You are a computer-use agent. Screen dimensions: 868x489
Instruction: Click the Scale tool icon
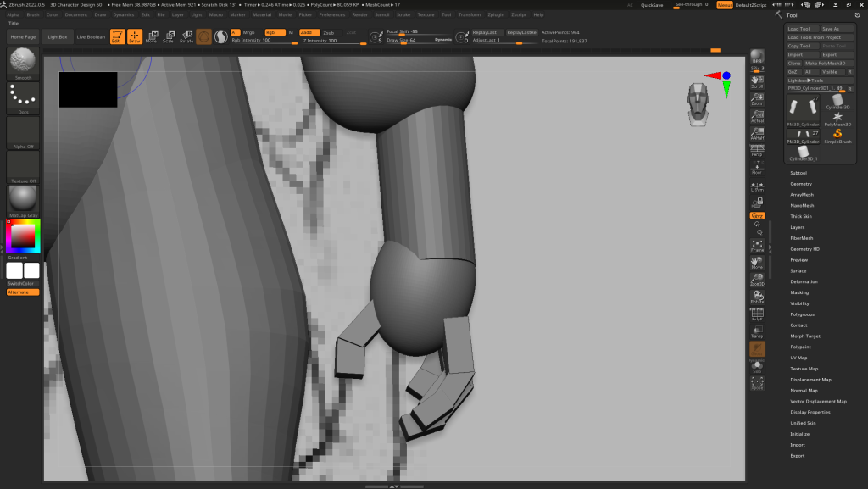tap(168, 36)
